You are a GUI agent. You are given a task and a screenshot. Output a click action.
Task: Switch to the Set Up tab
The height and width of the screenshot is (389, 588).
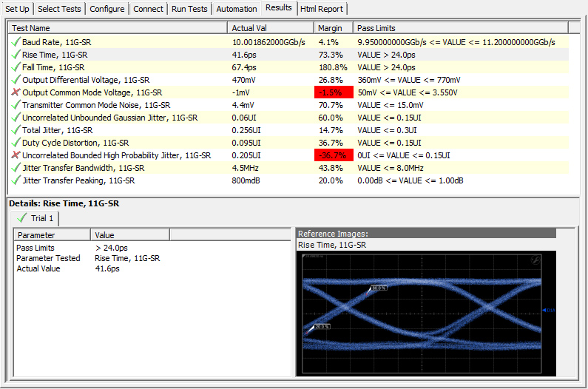coord(18,9)
